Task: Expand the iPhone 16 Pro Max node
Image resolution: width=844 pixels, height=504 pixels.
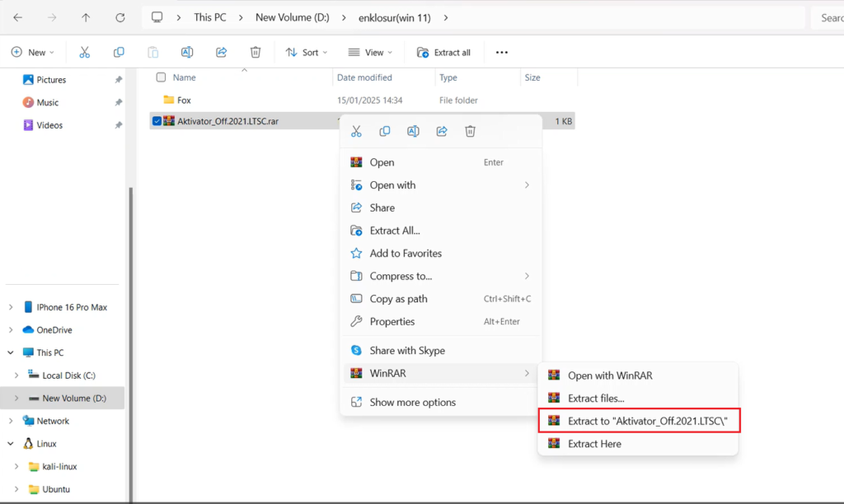Action: [11, 307]
